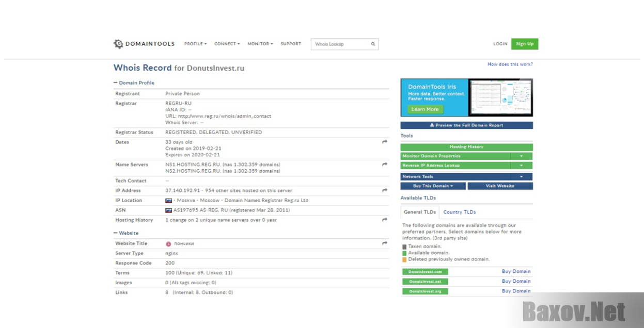Click the nginx server type value
The height and width of the screenshot is (328, 644).
pyautogui.click(x=171, y=253)
